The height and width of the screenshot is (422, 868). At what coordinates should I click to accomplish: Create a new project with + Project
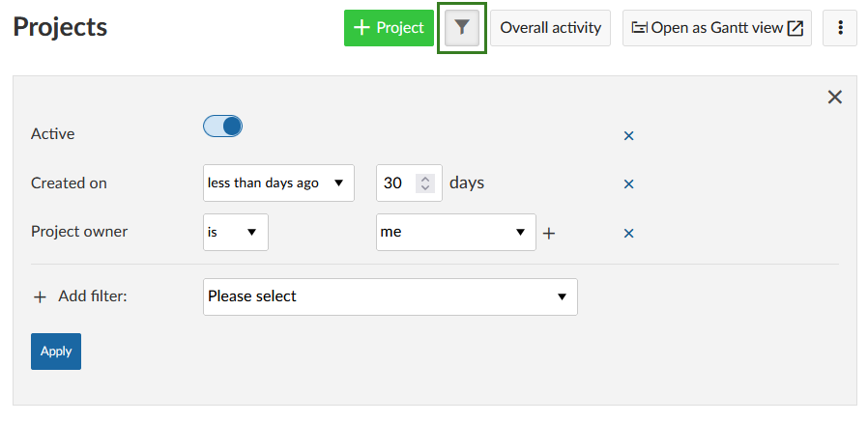click(389, 28)
